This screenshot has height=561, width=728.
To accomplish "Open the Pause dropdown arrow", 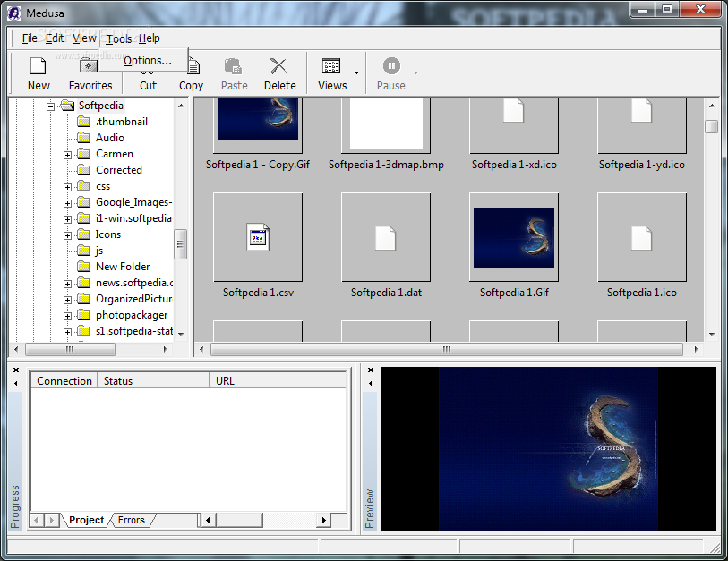I will 416,72.
